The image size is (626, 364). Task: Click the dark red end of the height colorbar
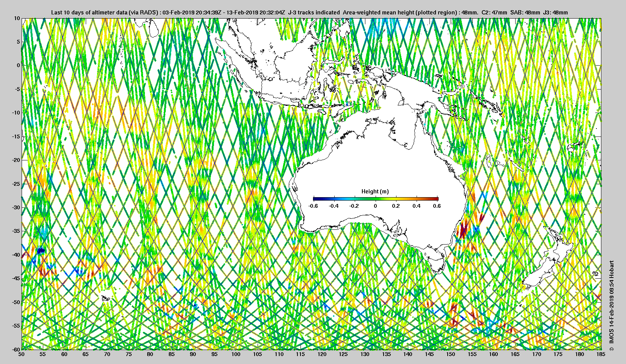click(x=436, y=199)
